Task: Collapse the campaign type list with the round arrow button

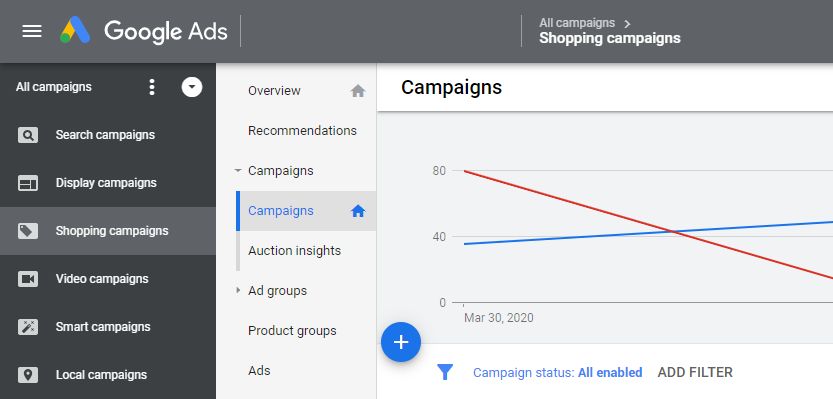Action: (x=192, y=87)
